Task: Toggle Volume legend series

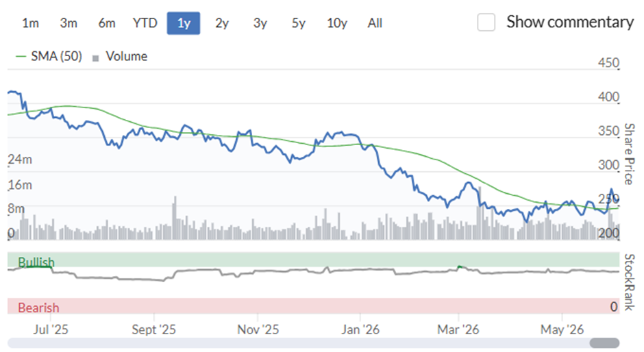Action: [x=127, y=56]
